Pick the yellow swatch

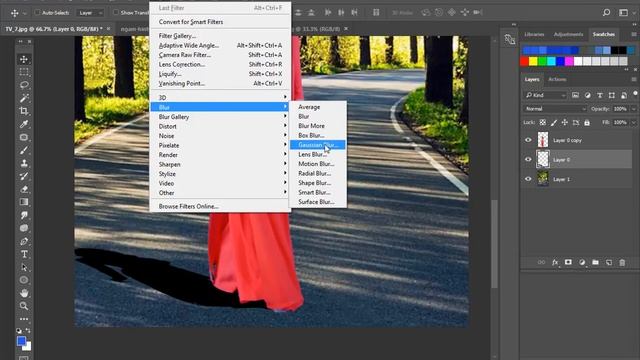coord(533,61)
